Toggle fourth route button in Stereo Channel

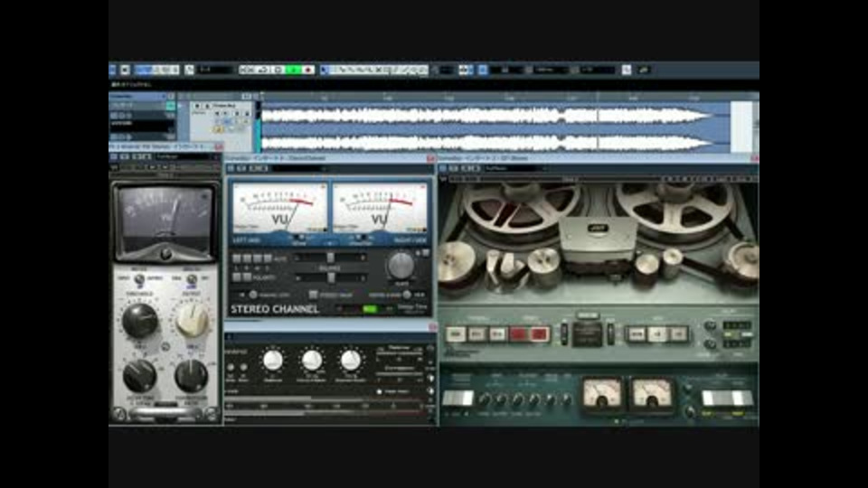coord(268,258)
